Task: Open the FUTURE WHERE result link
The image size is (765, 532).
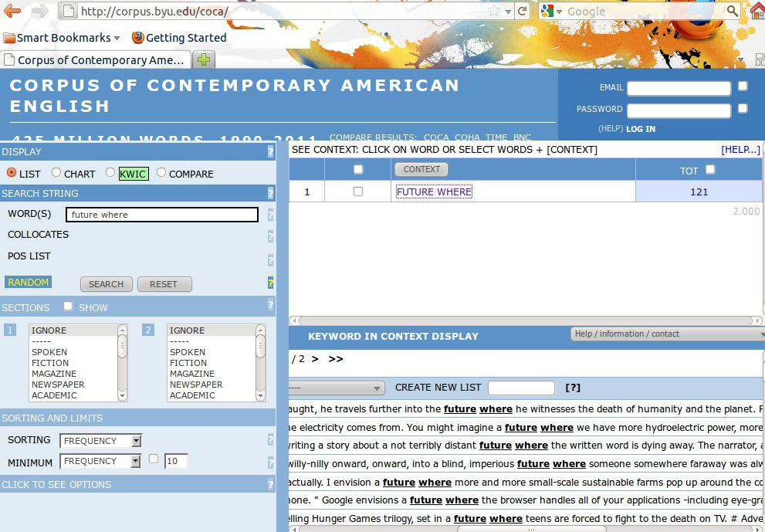Action: (434, 191)
